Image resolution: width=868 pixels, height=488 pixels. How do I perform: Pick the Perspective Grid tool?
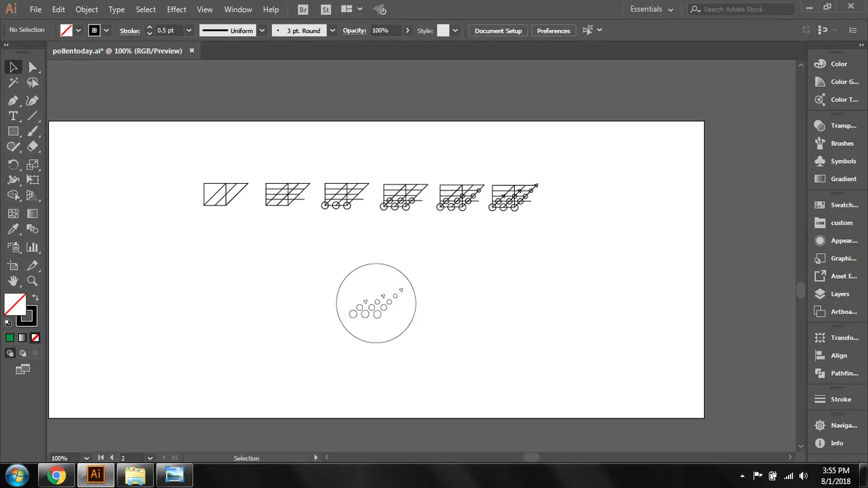pos(33,195)
